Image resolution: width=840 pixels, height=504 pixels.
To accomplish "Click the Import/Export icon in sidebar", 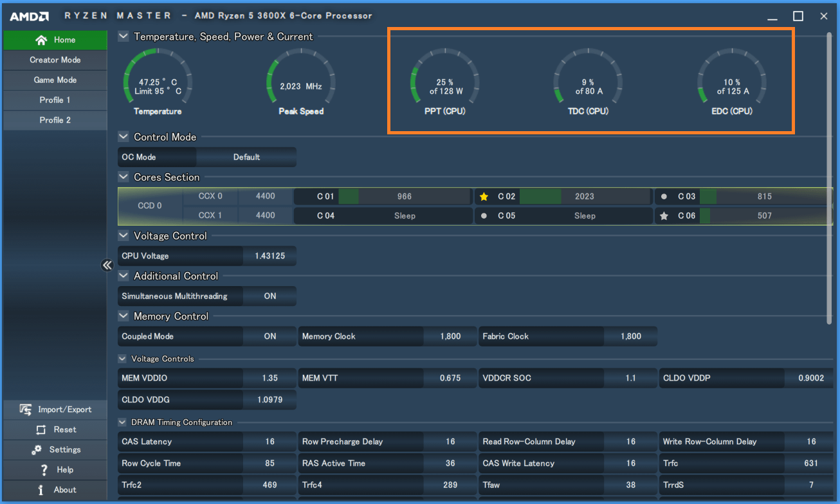I will pyautogui.click(x=26, y=410).
